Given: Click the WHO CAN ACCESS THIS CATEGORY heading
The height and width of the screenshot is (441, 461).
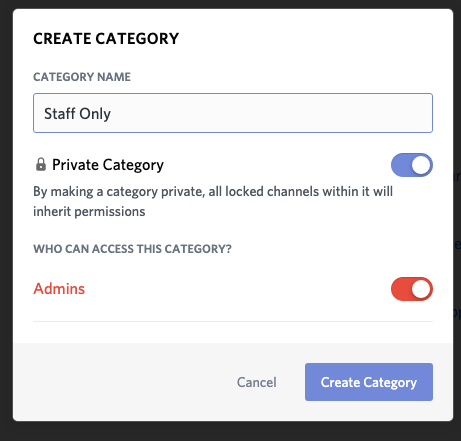Looking at the screenshot, I should (x=132, y=249).
